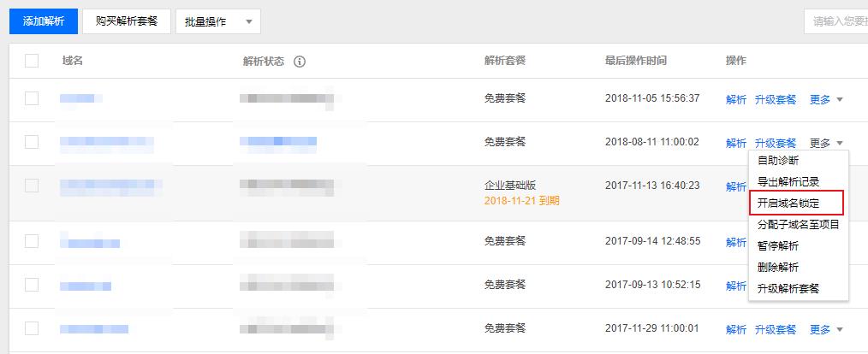Select 自助诊断 in the dropdown menu
The height and width of the screenshot is (354, 868).
[x=778, y=161]
